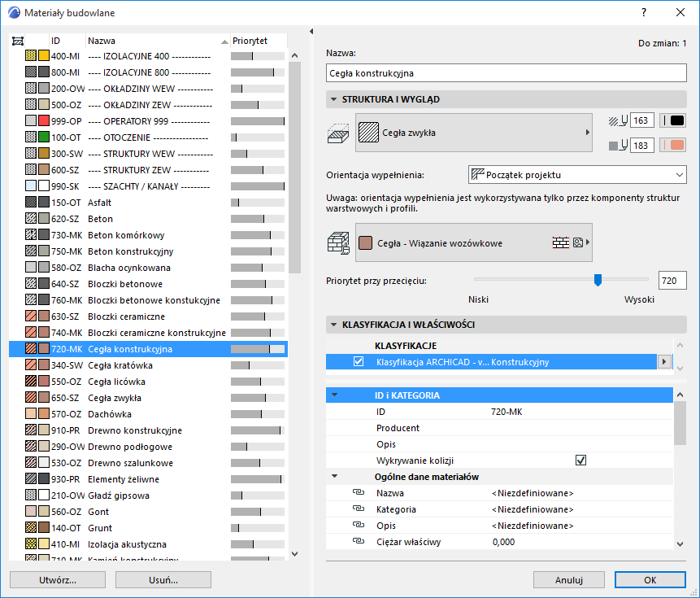Image resolution: width=700 pixels, height=598 pixels.
Task: Open the black foreground pen color swatch
Action: tap(673, 120)
